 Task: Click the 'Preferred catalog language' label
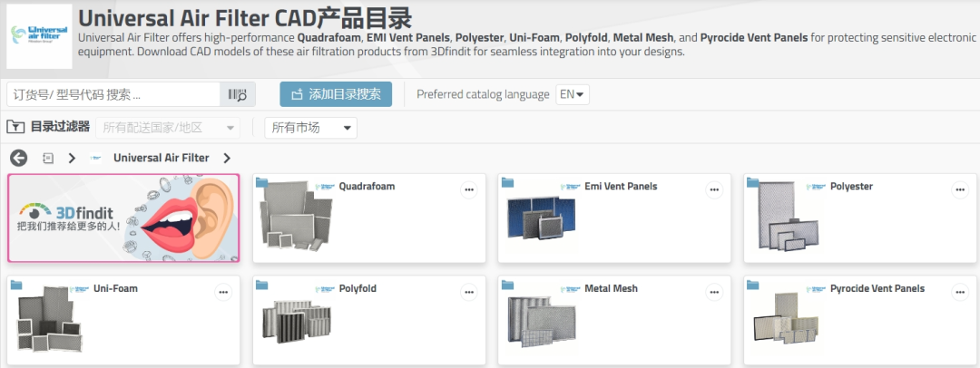coord(483,95)
